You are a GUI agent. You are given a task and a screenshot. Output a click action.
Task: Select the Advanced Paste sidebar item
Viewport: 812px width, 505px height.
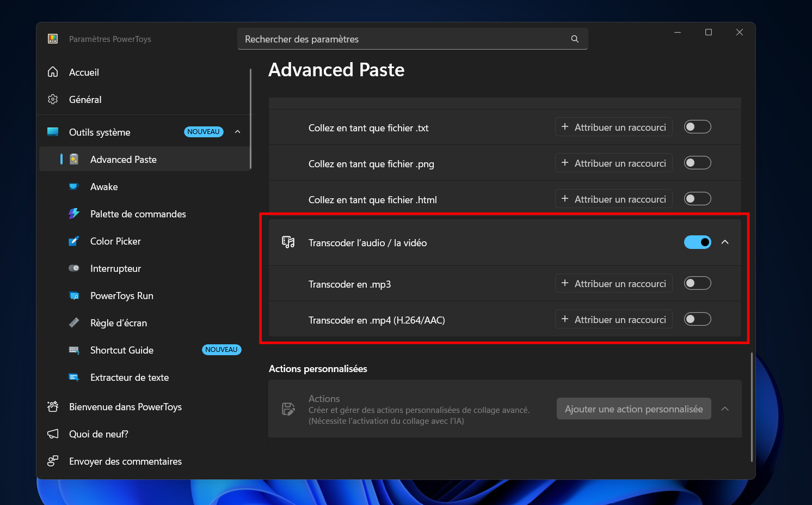point(144,159)
